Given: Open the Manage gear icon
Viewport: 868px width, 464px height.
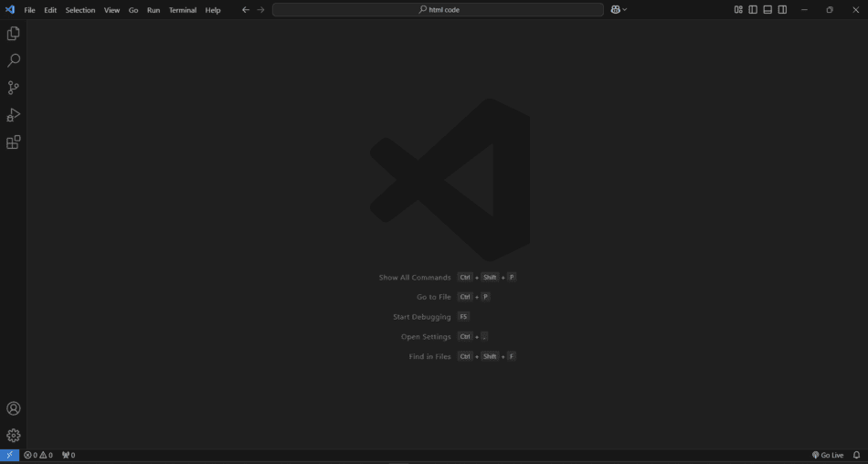Looking at the screenshot, I should click(14, 435).
